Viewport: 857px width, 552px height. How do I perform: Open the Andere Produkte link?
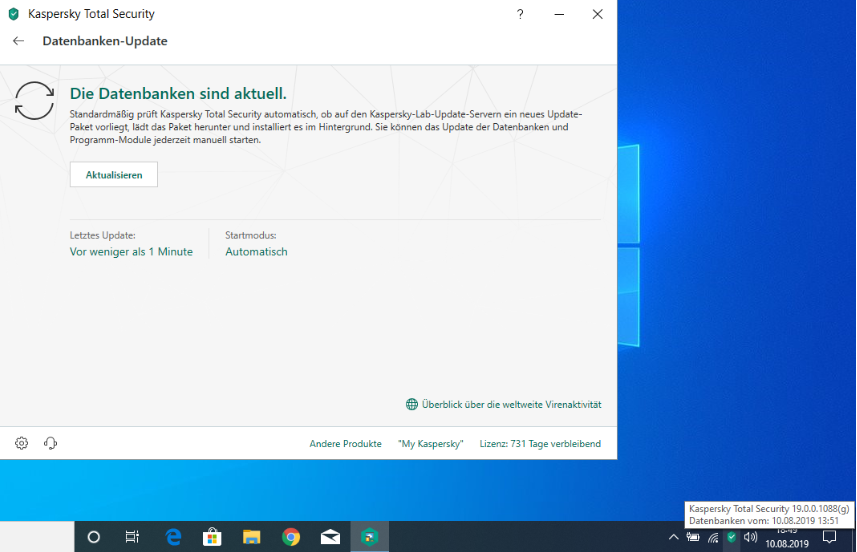click(x=345, y=444)
